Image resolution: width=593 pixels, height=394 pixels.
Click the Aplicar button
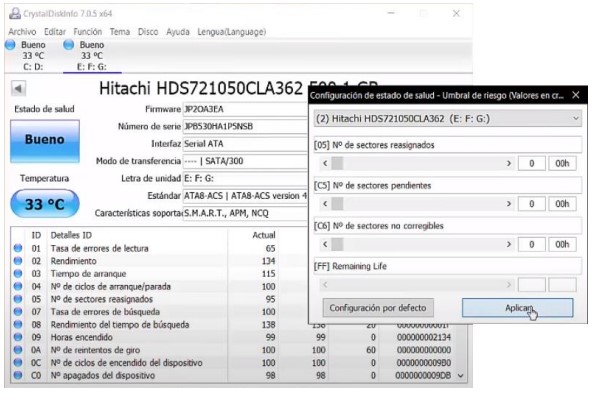pos(517,308)
